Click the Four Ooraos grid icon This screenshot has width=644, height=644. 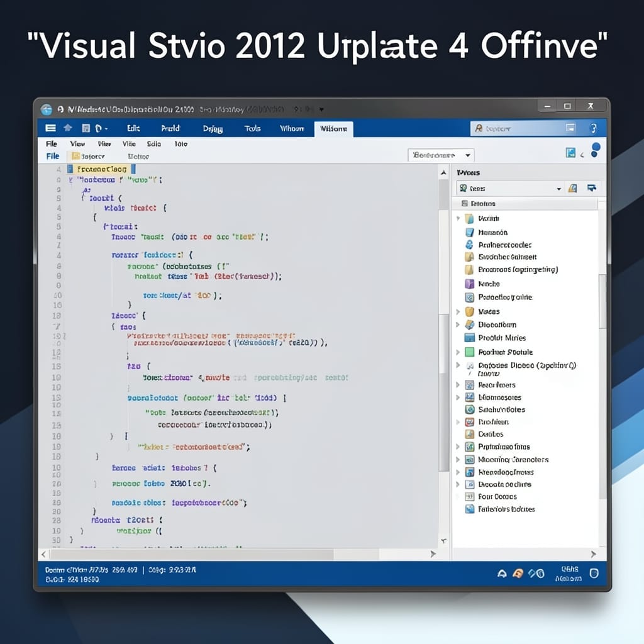coord(469,497)
